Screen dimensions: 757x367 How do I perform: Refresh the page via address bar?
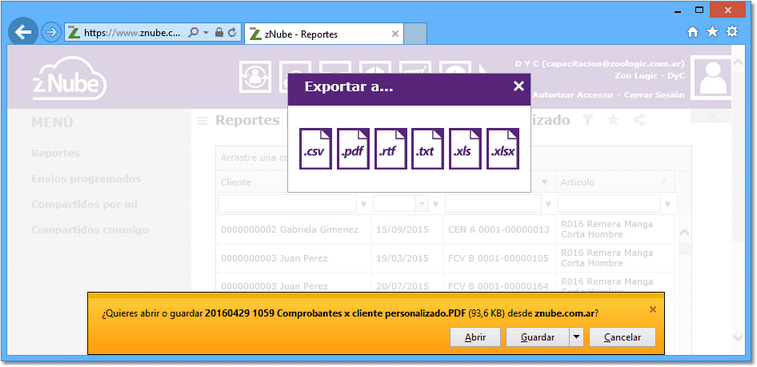[232, 32]
